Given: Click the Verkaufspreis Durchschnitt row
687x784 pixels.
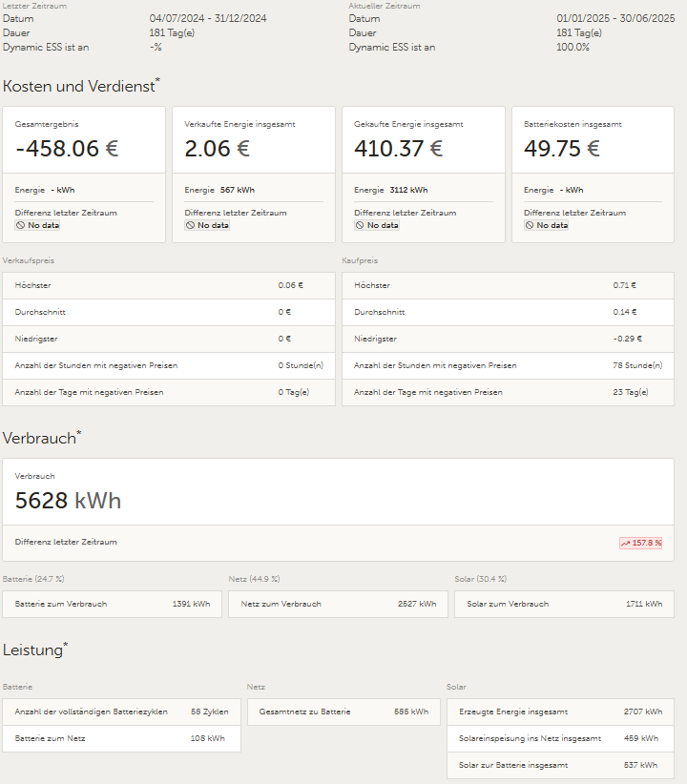Looking at the screenshot, I should (x=169, y=312).
